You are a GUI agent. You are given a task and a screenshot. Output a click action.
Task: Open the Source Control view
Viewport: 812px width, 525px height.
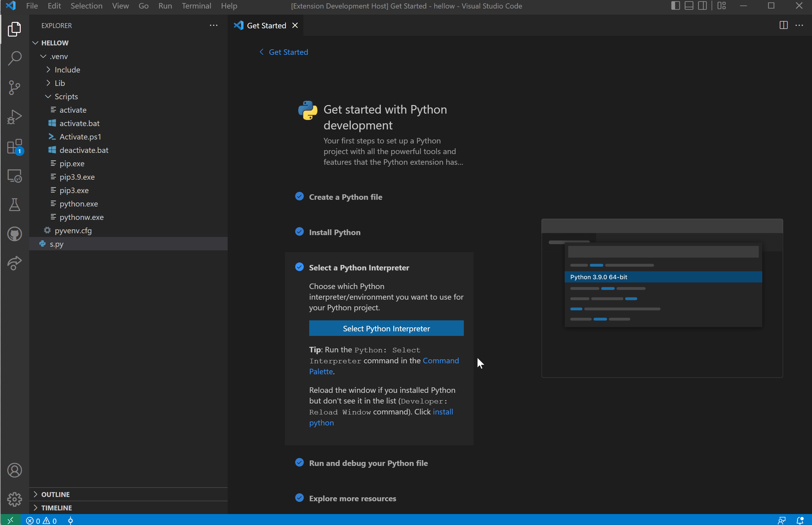tap(14, 88)
